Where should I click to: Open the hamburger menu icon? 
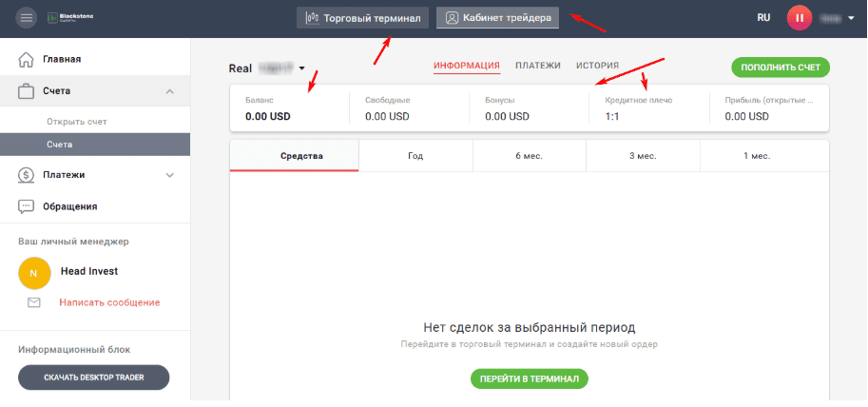26,18
